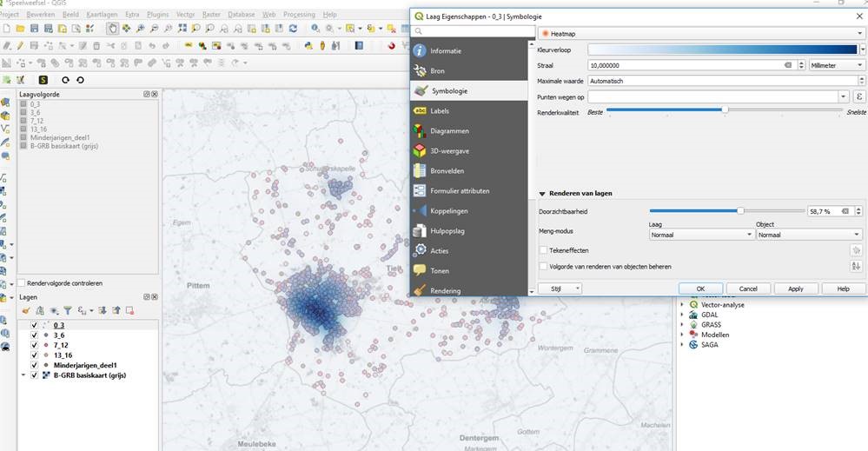Filter legend with blue funnel icon in Lagen
The height and width of the screenshot is (451, 868).
click(68, 311)
